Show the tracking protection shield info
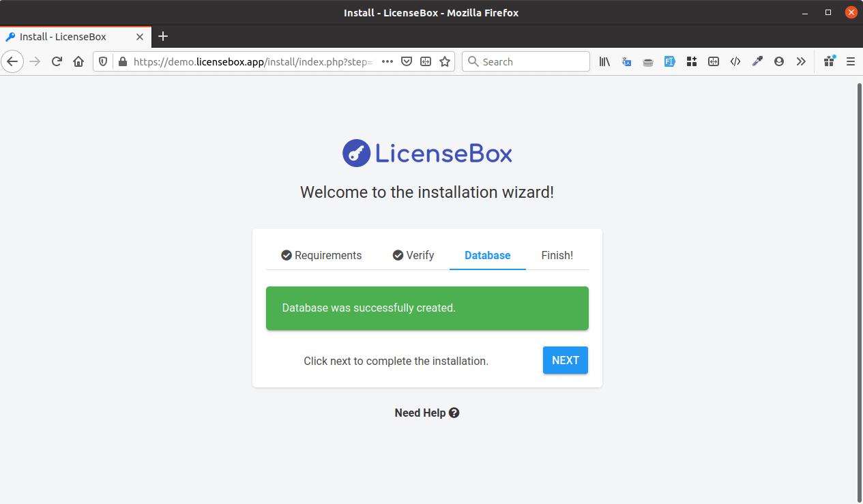The height and width of the screenshot is (504, 863). pyautogui.click(x=103, y=61)
